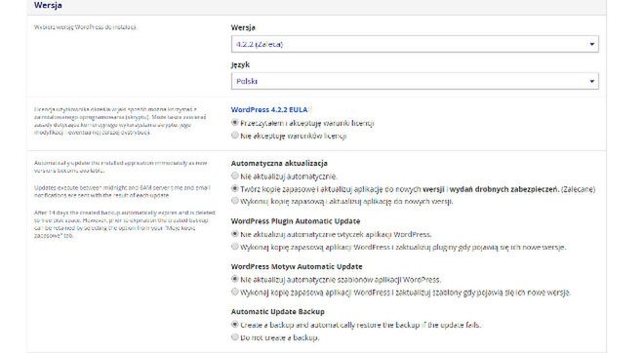
Task: Choose 'Nie aktualizuj automatycznie wtyczek' option
Action: [x=235, y=234]
